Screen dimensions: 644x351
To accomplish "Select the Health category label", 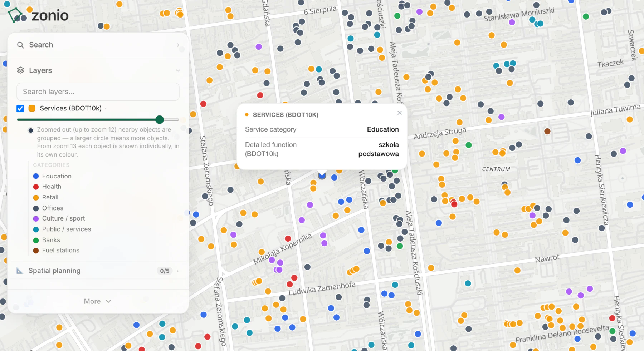I will 52,187.
